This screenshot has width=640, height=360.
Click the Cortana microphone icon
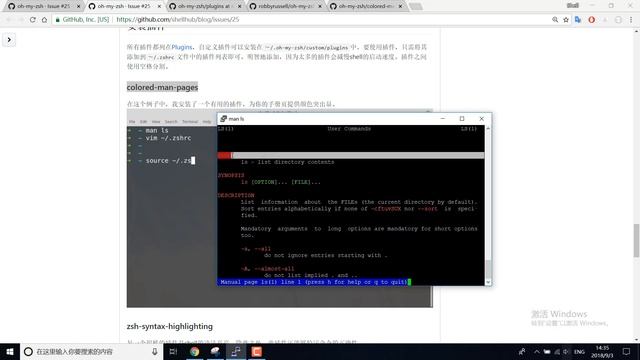[x=155, y=351]
